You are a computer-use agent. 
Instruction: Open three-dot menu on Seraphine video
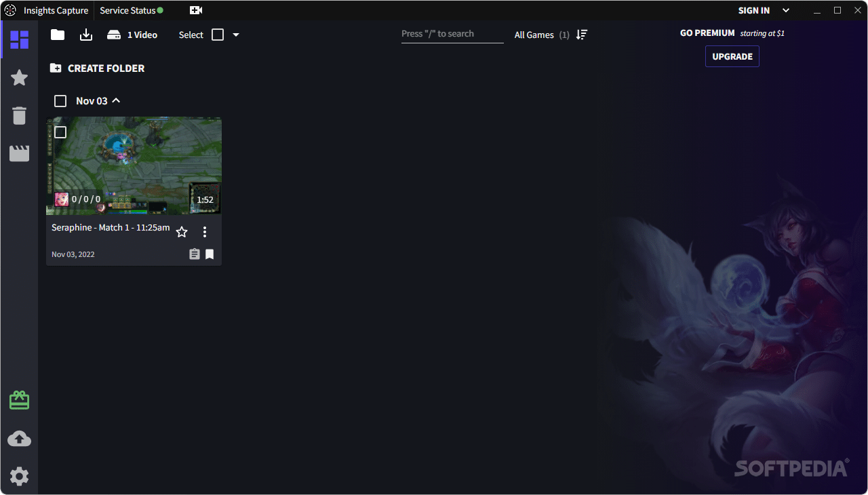(205, 232)
